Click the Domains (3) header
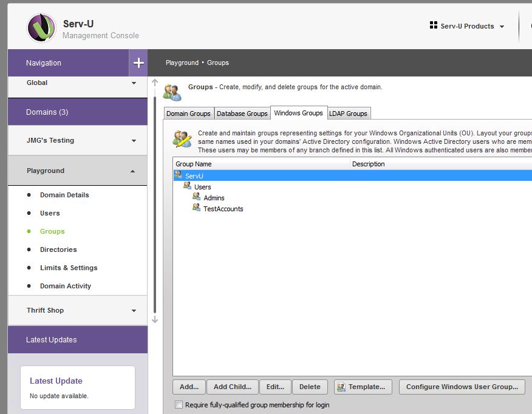Screen dimensions: 532x414 point(78,112)
